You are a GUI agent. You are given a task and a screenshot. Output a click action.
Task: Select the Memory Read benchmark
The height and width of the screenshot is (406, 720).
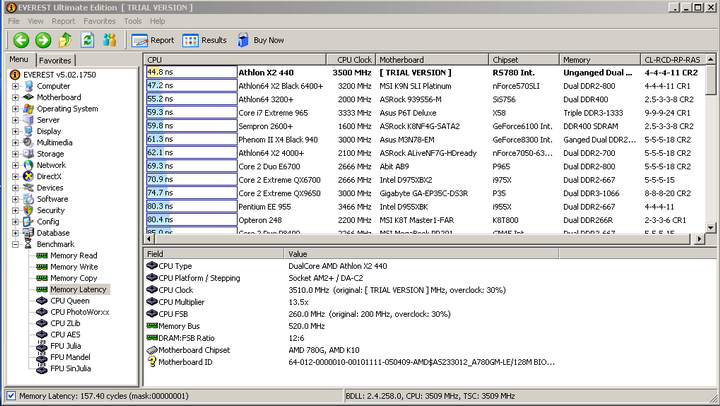point(73,255)
